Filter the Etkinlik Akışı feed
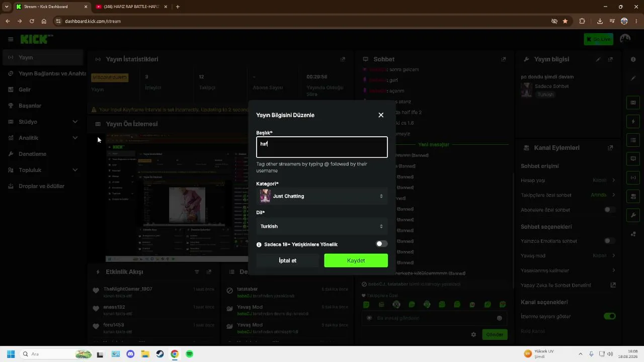Viewport: 644px width, 362px height. point(197,272)
